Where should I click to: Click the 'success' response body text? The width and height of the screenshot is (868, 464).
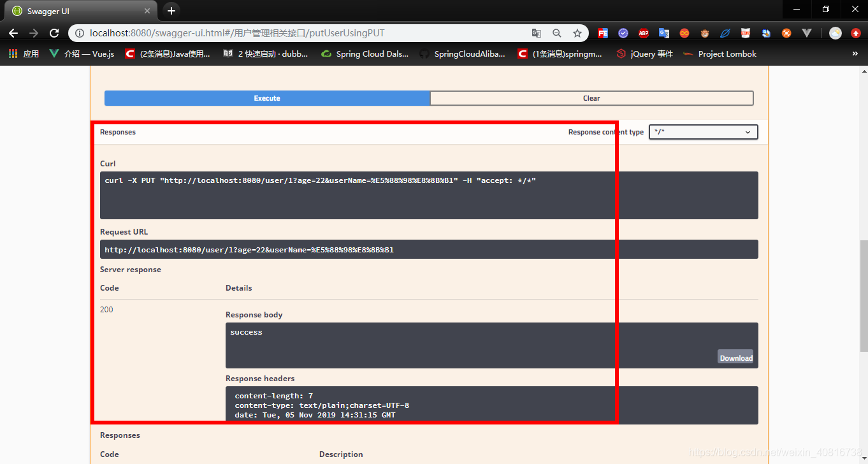[246, 332]
